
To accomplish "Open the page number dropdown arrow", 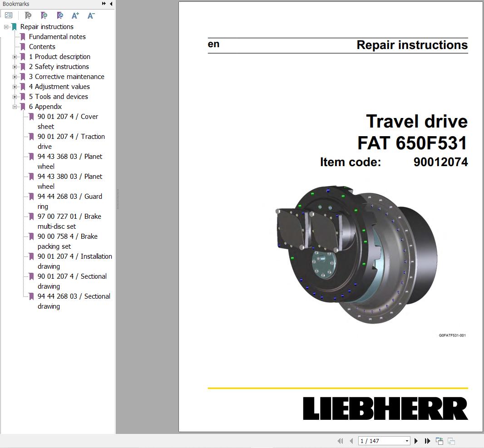I will tap(407, 441).
